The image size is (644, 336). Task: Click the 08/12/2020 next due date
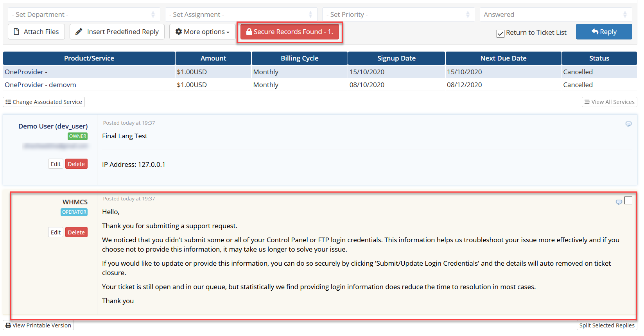point(464,85)
